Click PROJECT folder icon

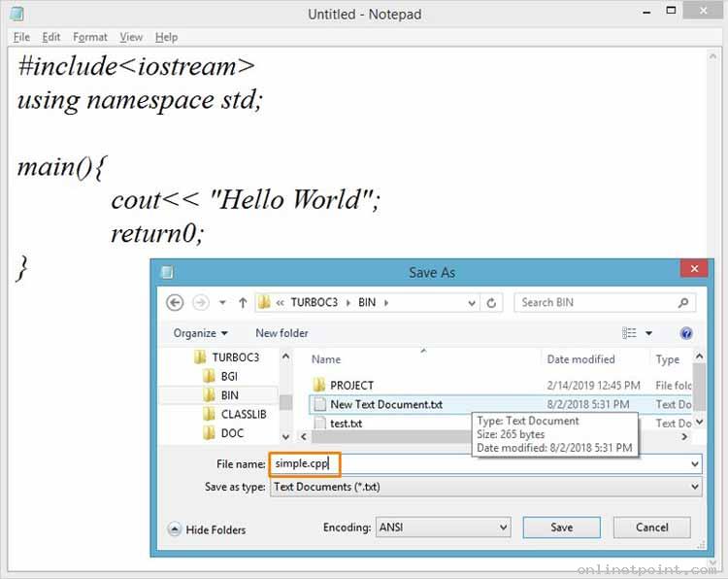tap(319, 386)
